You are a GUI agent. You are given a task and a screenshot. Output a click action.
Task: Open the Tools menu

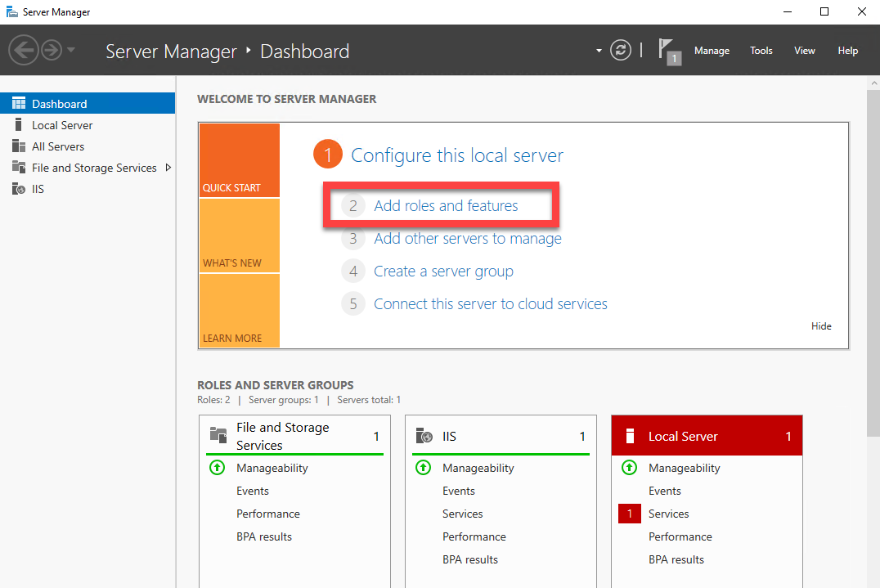(x=761, y=51)
